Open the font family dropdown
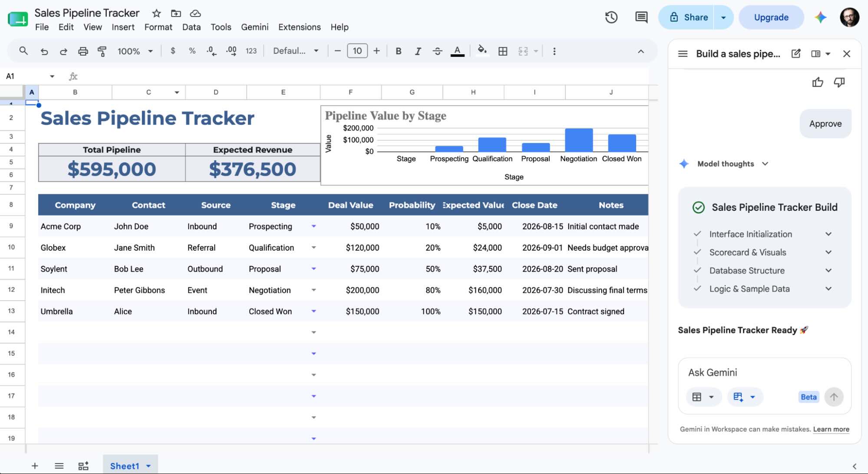 [296, 51]
